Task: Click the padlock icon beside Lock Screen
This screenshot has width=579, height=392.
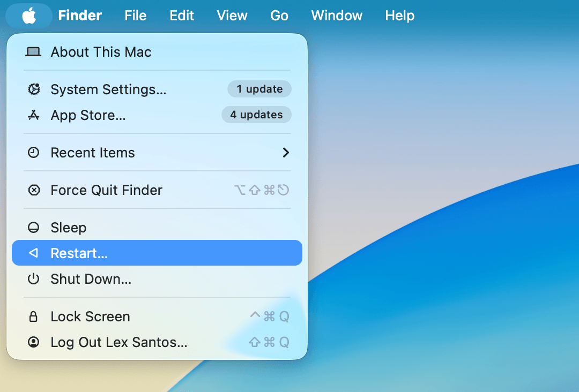Action: 33,316
